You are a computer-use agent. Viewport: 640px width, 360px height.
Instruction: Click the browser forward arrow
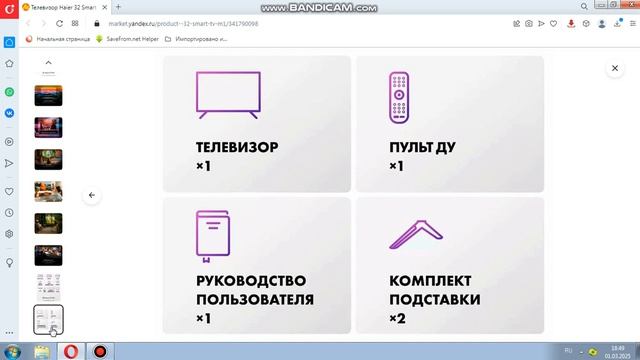point(44,24)
